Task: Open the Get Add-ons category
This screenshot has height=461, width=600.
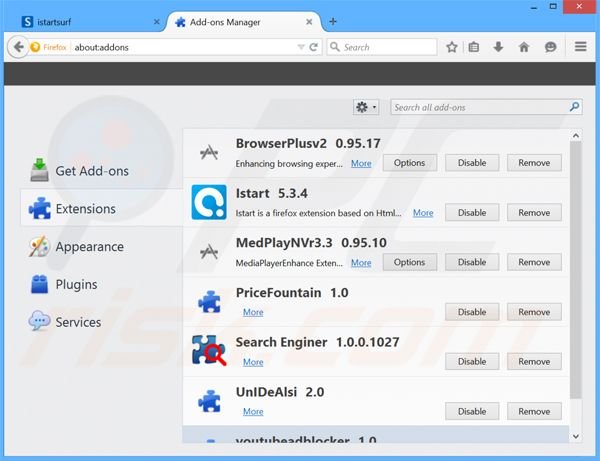Action: click(101, 171)
